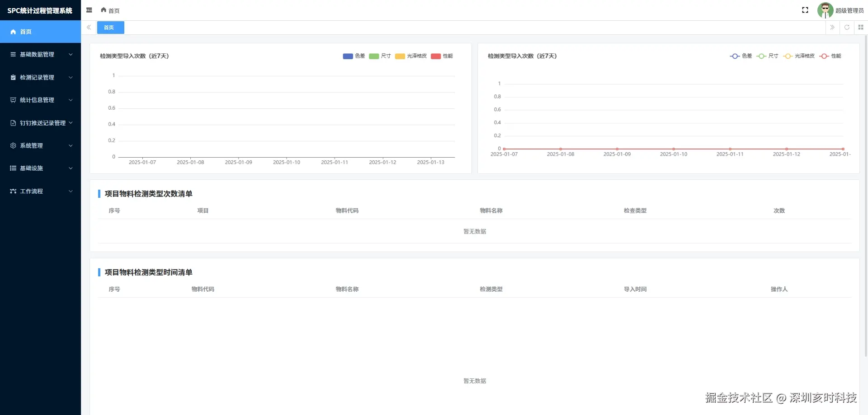Toggle 性能 series in the line chart legend
868x415 pixels.
point(830,56)
